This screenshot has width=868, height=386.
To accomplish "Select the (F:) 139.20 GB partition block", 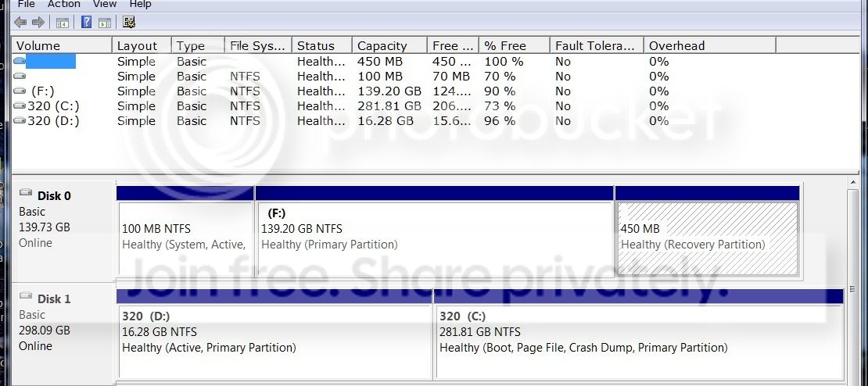I will [x=435, y=231].
